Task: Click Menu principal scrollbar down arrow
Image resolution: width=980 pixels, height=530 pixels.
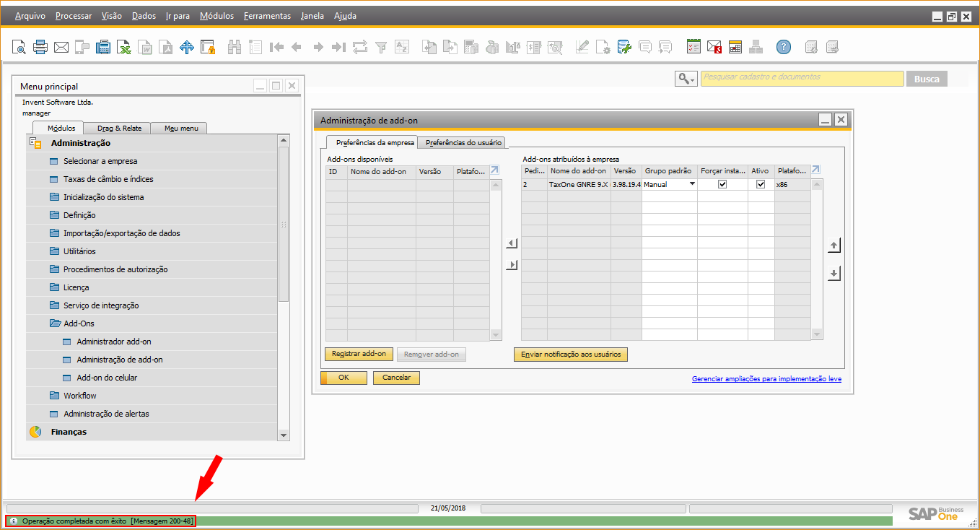Action: tap(284, 435)
